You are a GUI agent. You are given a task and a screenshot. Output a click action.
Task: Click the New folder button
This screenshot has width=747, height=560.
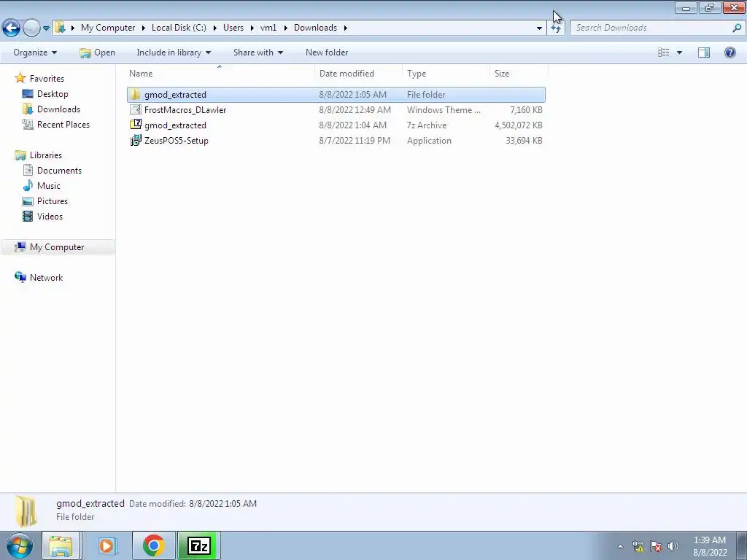(327, 52)
